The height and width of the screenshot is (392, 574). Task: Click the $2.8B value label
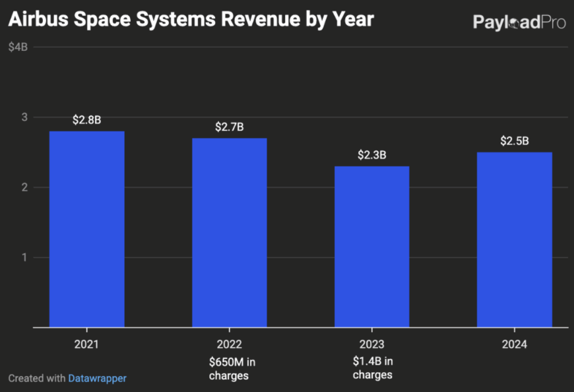pyautogui.click(x=87, y=120)
